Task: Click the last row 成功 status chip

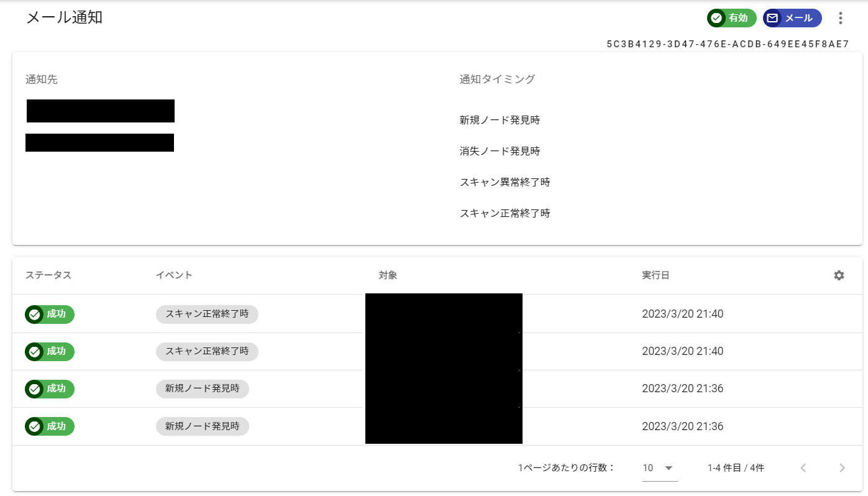Action: [50, 426]
